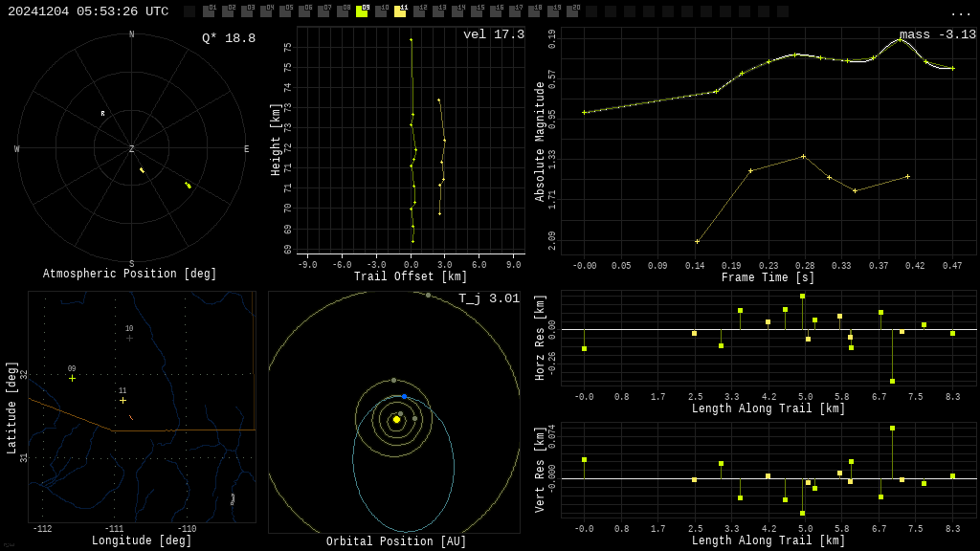Click the UTC timestamp at top left
Screen dimensions: 980x551
tap(88, 11)
